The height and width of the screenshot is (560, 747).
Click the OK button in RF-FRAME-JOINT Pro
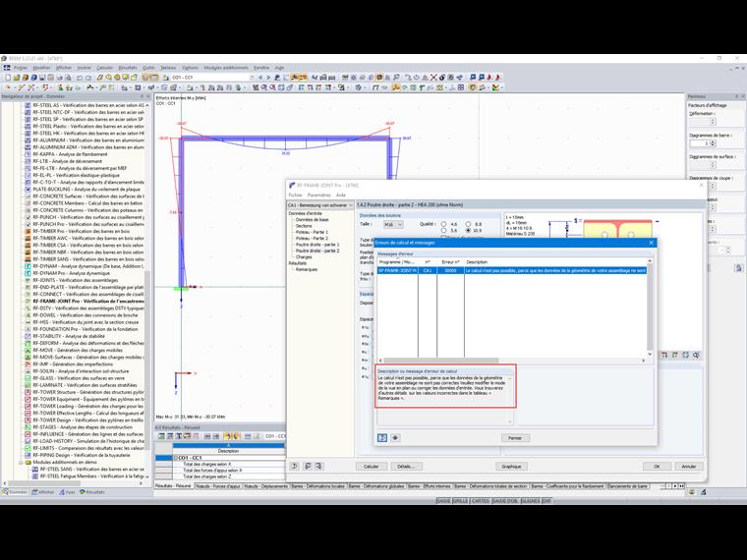(657, 467)
